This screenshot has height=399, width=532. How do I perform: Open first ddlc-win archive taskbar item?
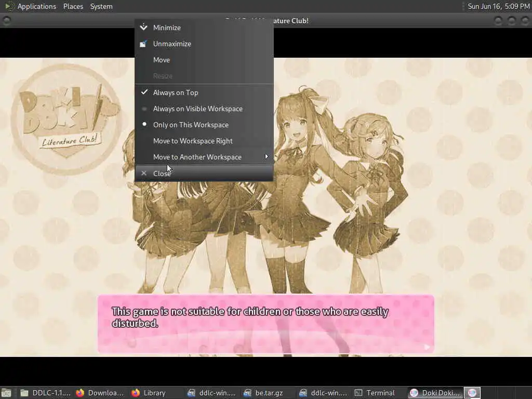[x=212, y=393]
